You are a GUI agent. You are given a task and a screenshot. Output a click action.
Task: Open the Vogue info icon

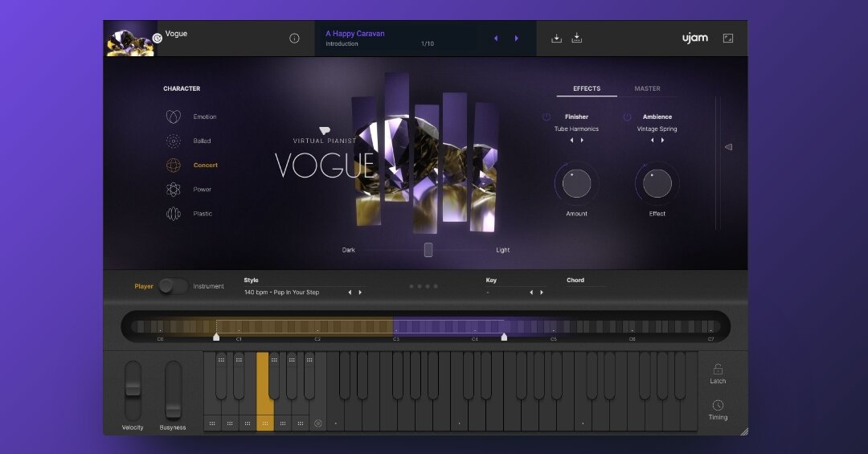pos(294,39)
